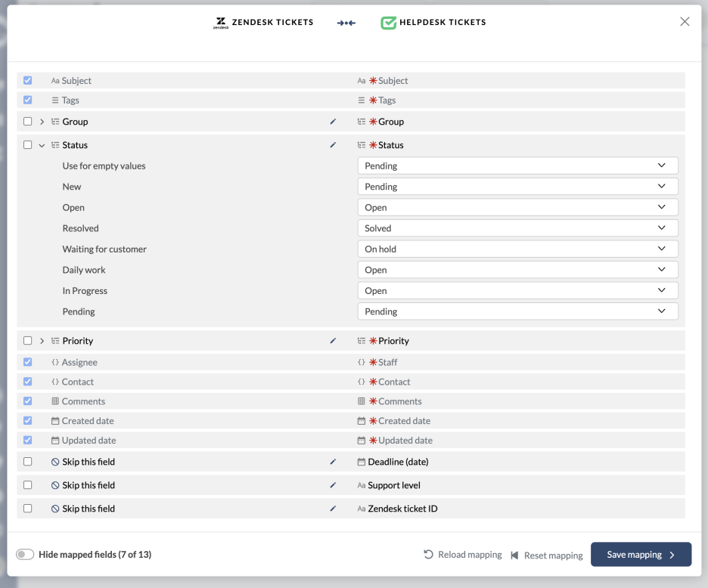
Task: Click the HelpDesk green checkmark logo
Action: [388, 23]
